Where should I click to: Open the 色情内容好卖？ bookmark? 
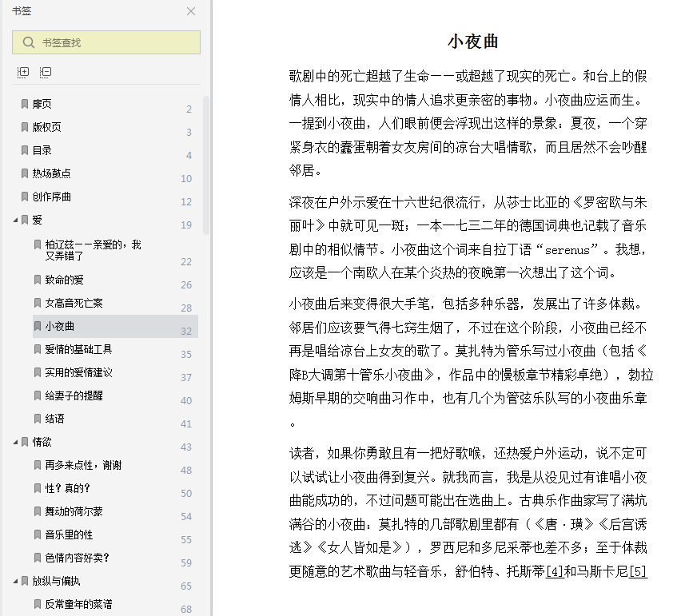(x=78, y=558)
